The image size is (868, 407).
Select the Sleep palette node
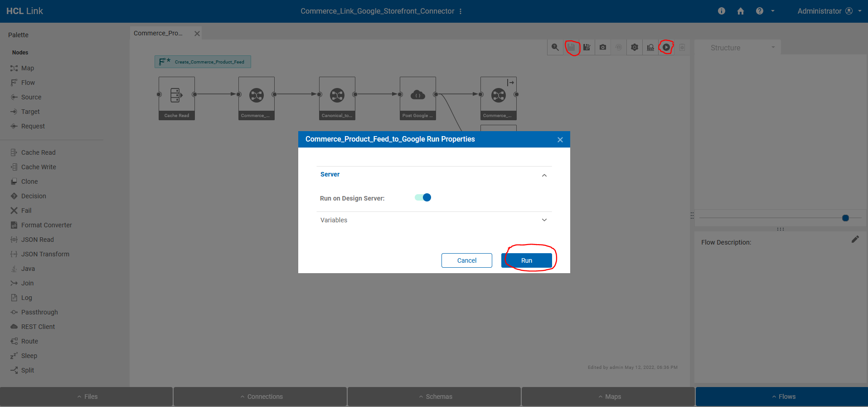coord(24,356)
